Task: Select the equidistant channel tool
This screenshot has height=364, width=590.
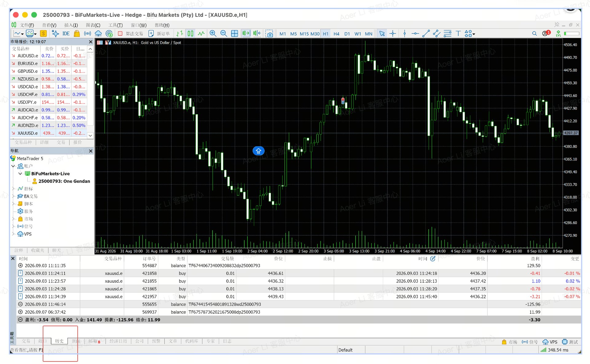Action: (x=437, y=33)
